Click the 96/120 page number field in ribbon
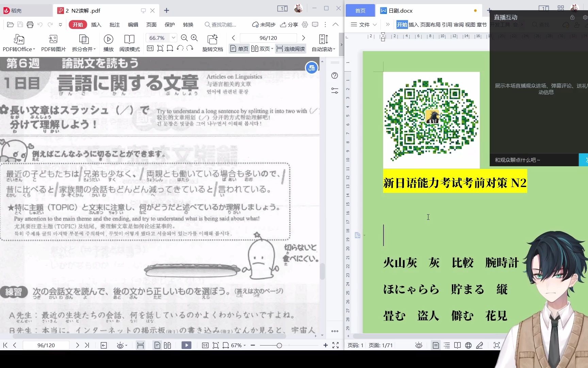Image resolution: width=588 pixels, height=368 pixels. (268, 38)
